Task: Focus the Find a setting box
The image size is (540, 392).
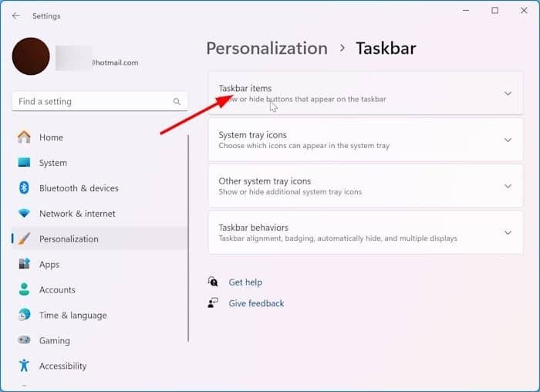Action: (100, 101)
